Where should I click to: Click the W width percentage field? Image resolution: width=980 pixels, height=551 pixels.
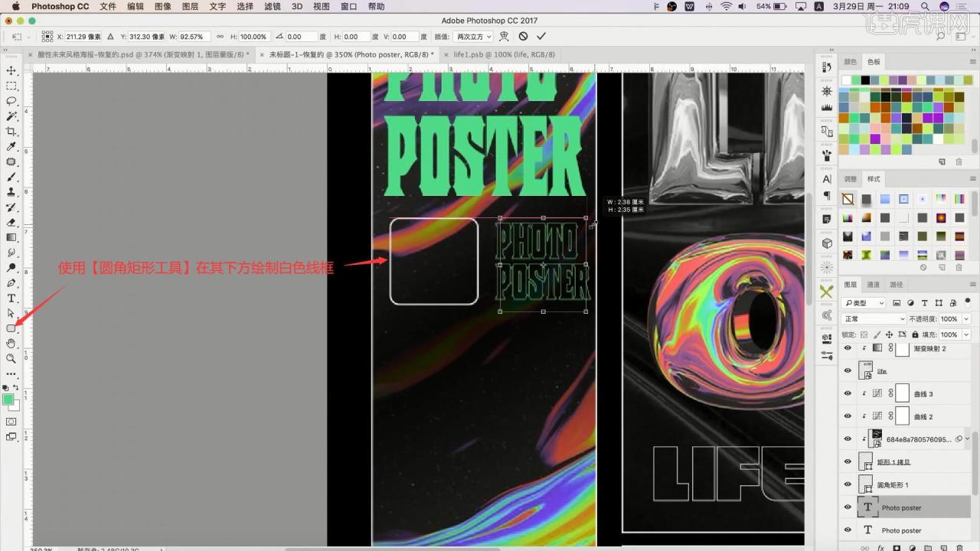click(194, 36)
